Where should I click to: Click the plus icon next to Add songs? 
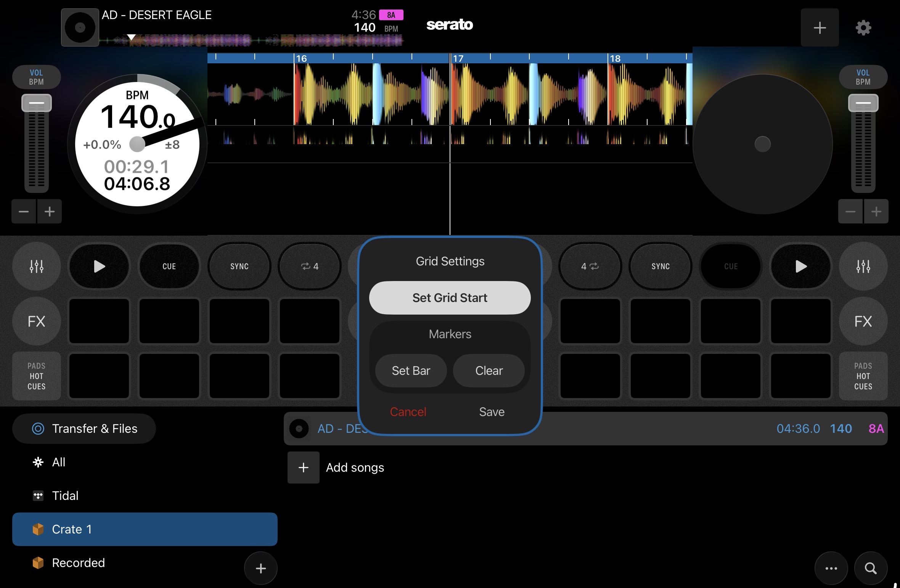coord(304,468)
